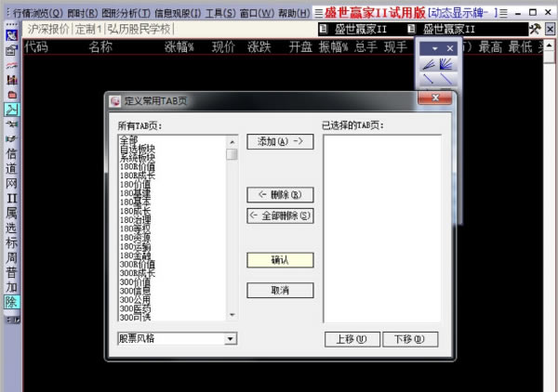Switch to the 弘历股民学校 tab
The height and width of the screenshot is (392, 558).
[x=139, y=29]
